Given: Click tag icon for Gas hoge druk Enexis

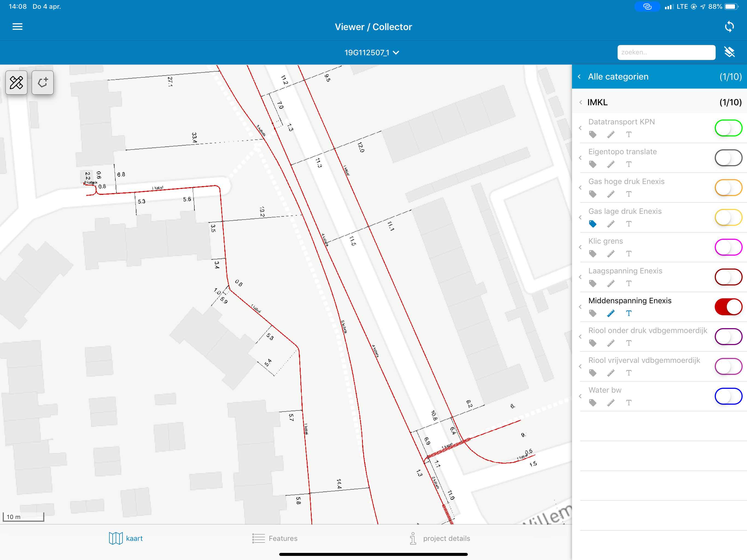Looking at the screenshot, I should [593, 194].
